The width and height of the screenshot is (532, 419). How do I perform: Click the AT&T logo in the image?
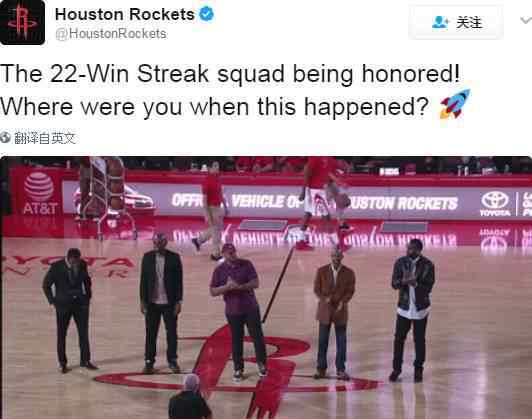[x=39, y=193]
